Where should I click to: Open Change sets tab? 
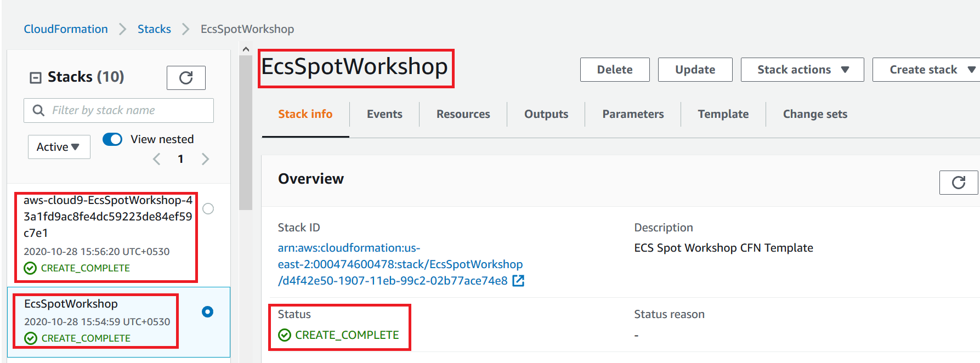(x=815, y=114)
